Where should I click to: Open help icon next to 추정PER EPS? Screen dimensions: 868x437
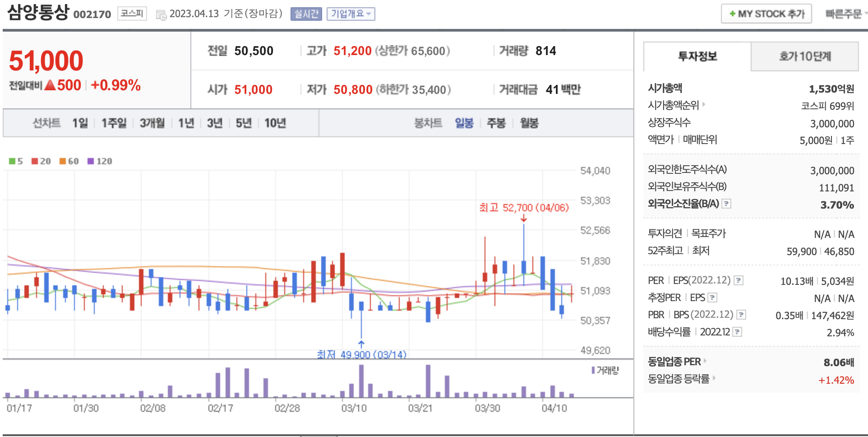point(712,298)
